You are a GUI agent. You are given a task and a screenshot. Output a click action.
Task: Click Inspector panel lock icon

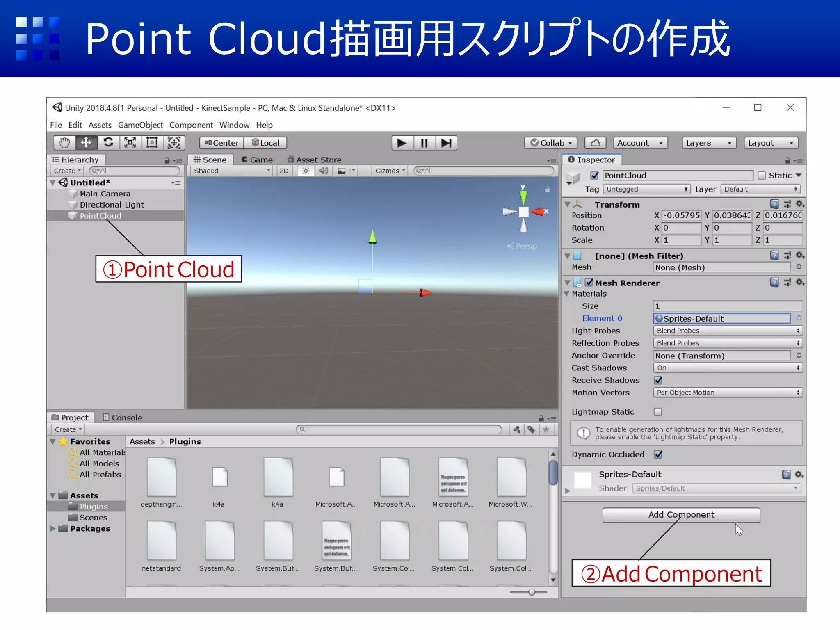coord(787,160)
